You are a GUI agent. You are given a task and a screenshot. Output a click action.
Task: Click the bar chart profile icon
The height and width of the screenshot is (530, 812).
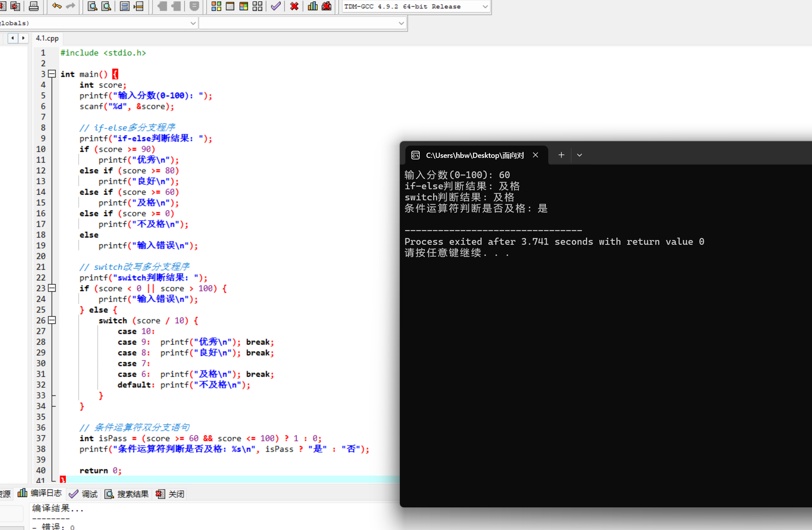point(313,6)
